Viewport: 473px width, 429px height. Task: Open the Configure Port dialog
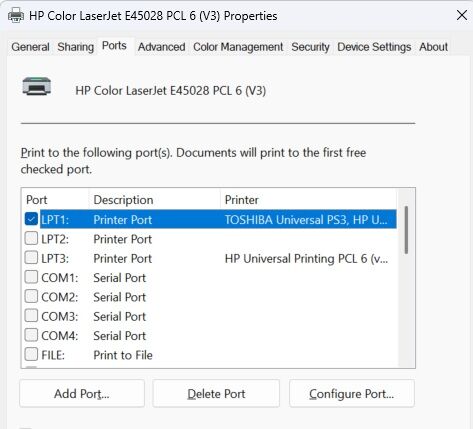click(352, 394)
